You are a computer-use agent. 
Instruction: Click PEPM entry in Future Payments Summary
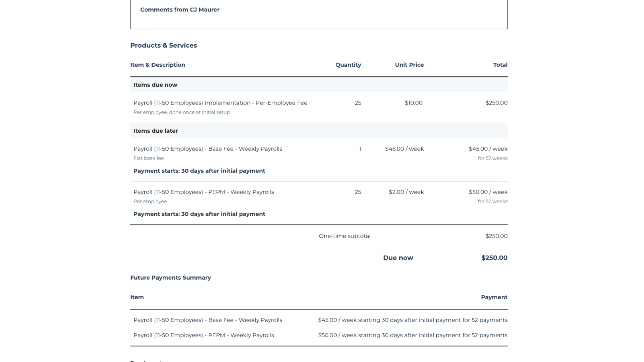coord(204,335)
